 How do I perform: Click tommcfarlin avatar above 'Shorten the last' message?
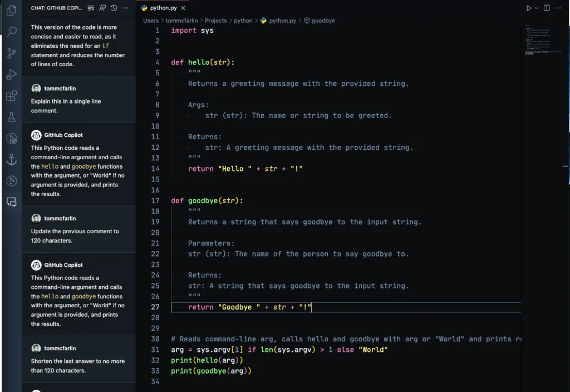coord(36,349)
